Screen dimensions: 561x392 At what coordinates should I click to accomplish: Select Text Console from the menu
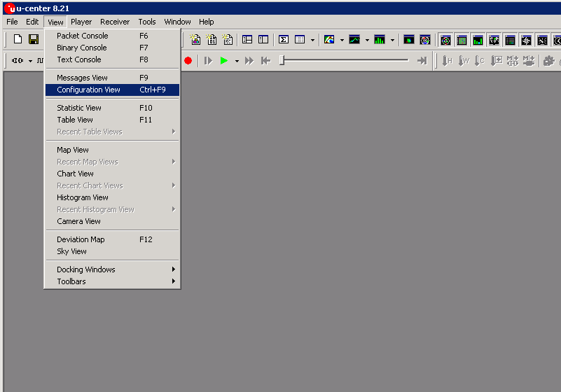(112, 59)
